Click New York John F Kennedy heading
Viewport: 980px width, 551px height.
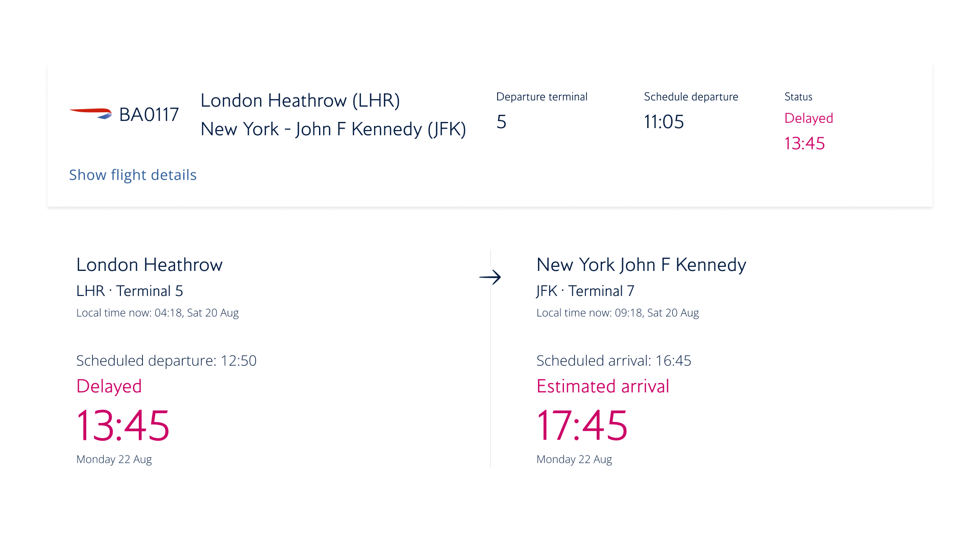(x=641, y=265)
